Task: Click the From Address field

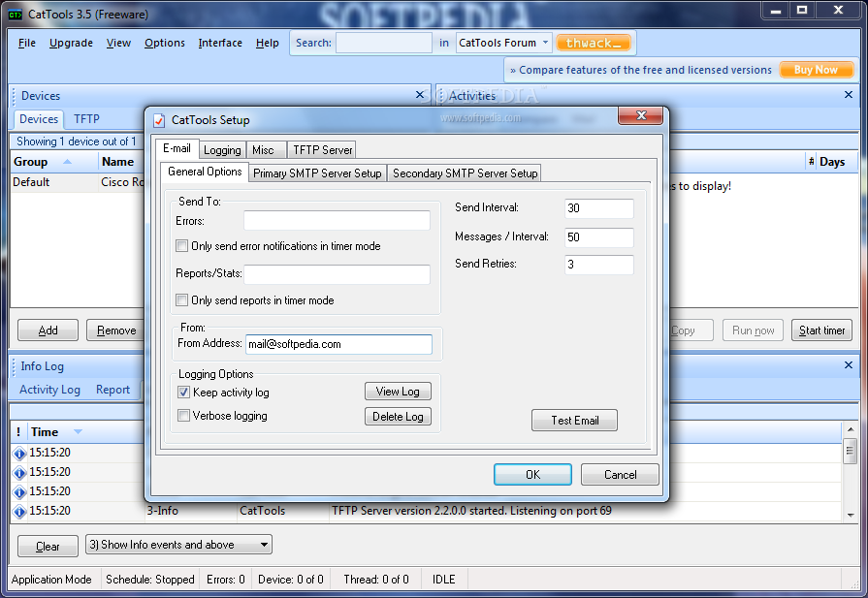Action: (x=338, y=344)
